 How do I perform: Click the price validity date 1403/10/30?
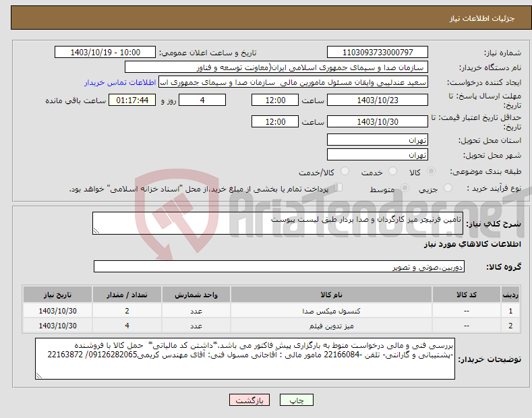(378, 121)
